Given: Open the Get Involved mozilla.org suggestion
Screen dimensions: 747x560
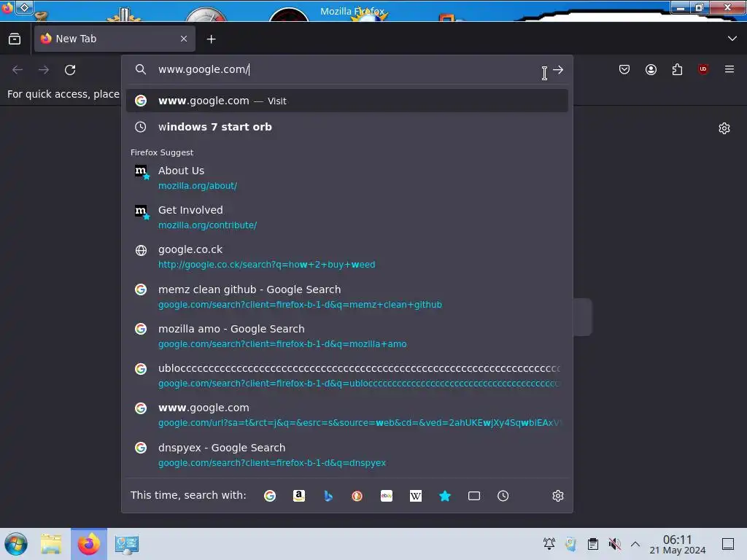Looking at the screenshot, I should tap(347, 217).
